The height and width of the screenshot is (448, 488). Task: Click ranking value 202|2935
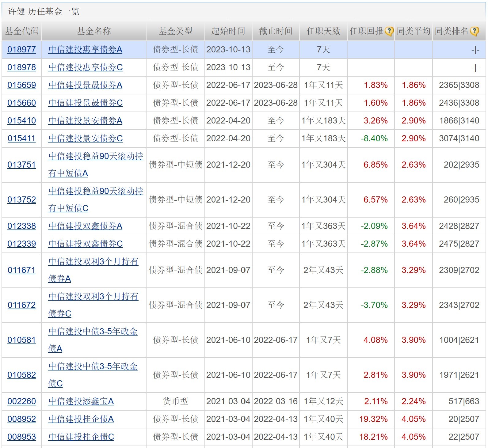(x=461, y=165)
